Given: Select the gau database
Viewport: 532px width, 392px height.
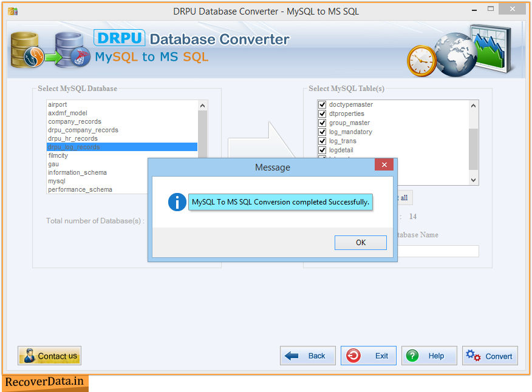Looking at the screenshot, I should click(97, 164).
